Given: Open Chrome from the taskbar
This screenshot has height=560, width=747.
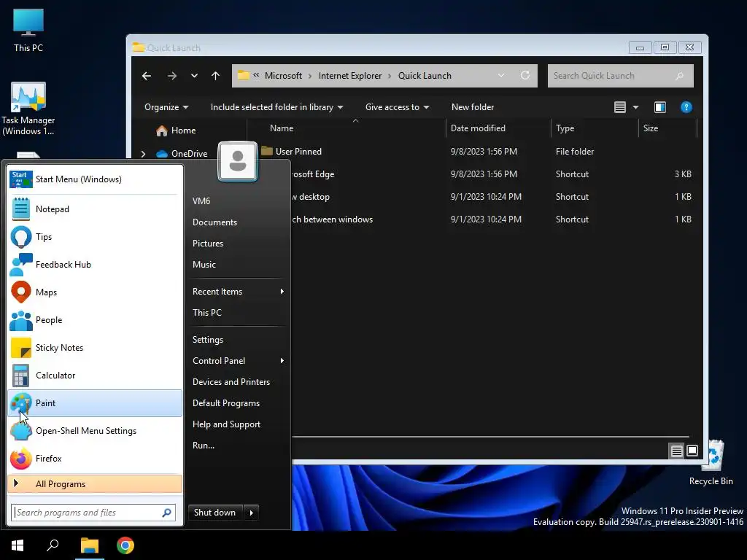Looking at the screenshot, I should (125, 545).
